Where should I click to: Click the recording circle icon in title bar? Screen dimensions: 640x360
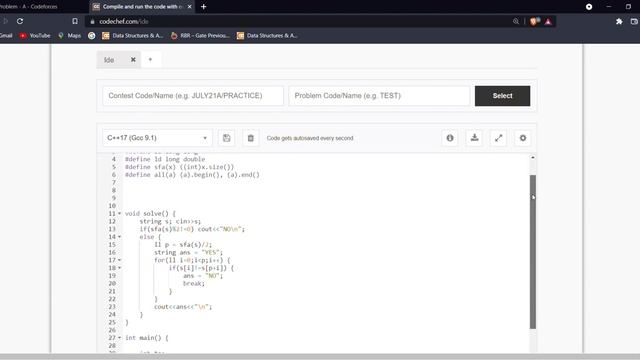tap(589, 7)
